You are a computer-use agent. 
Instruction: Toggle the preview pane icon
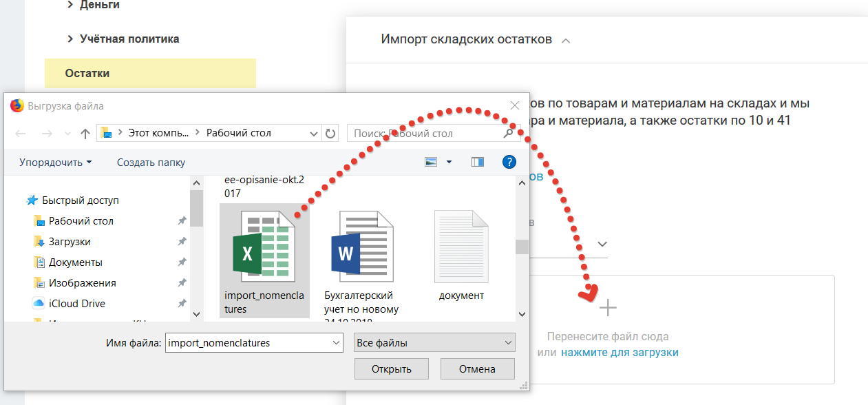478,162
